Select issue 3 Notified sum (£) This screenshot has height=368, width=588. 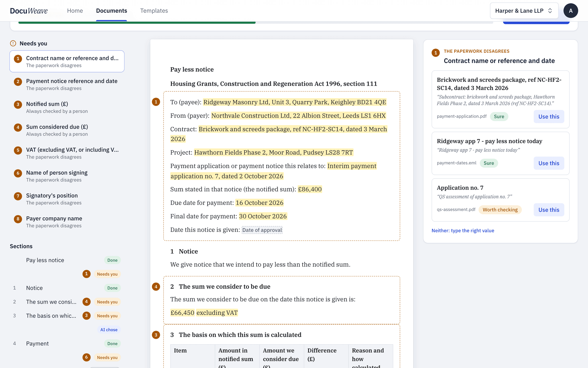67,107
